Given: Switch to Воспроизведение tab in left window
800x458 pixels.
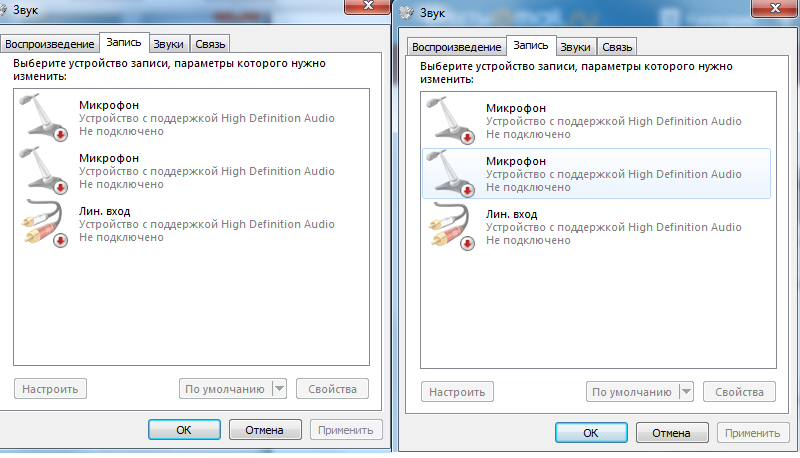Looking at the screenshot, I should pos(49,44).
